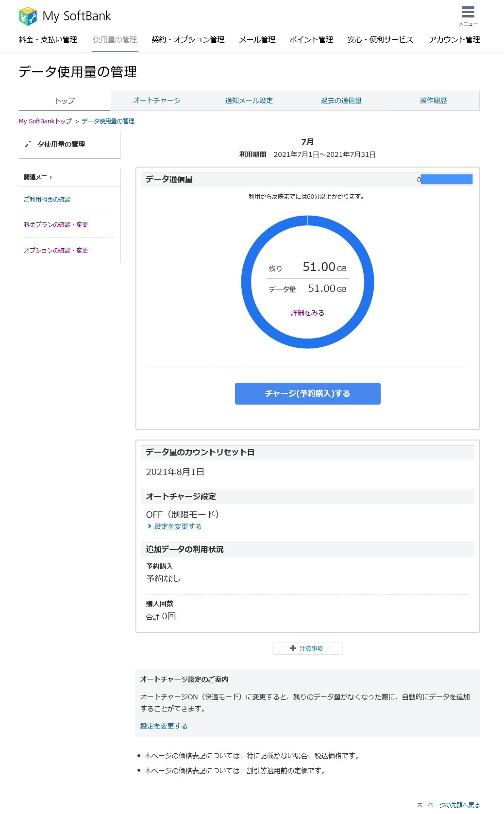Viewport: 504px width, 814px height.
Task: Click ページの先頭へ戻る link
Action: tap(454, 805)
